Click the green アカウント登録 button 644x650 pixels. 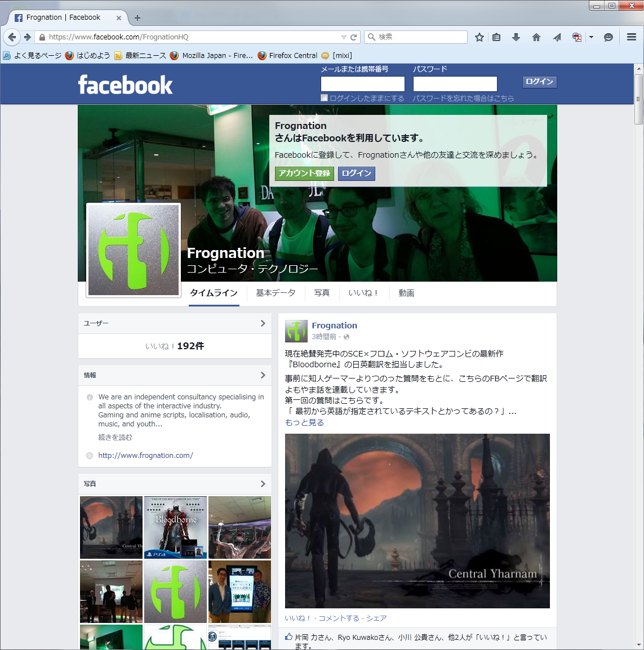coord(304,173)
